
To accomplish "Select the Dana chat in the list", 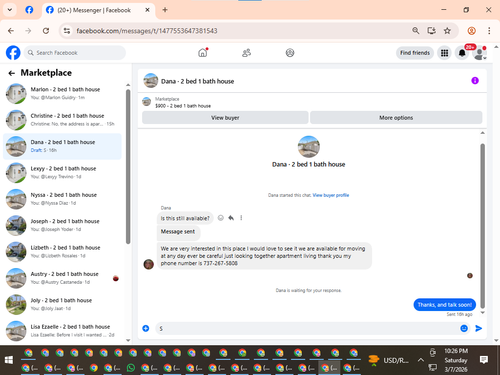I will [62, 146].
